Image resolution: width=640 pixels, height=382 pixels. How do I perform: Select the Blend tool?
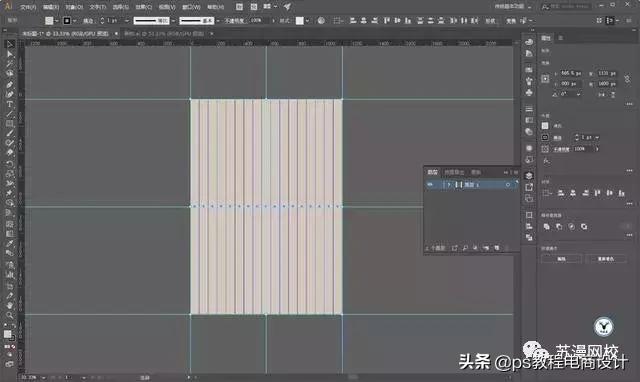[x=10, y=253]
